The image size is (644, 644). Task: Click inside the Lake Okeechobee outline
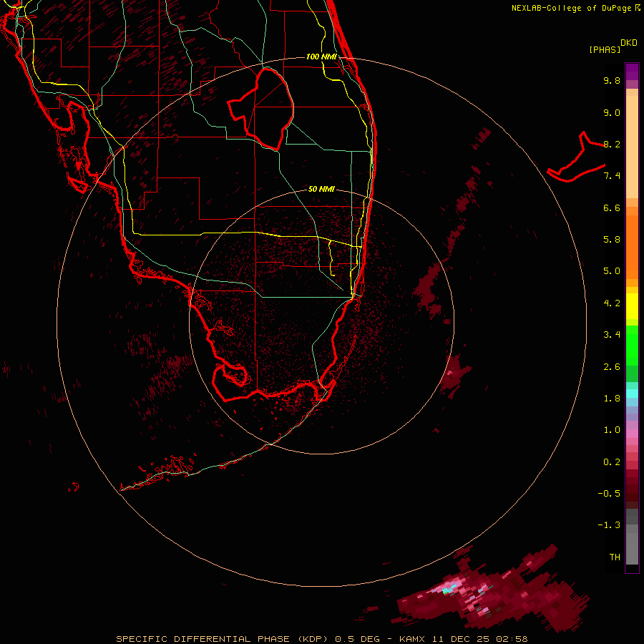coord(267,109)
